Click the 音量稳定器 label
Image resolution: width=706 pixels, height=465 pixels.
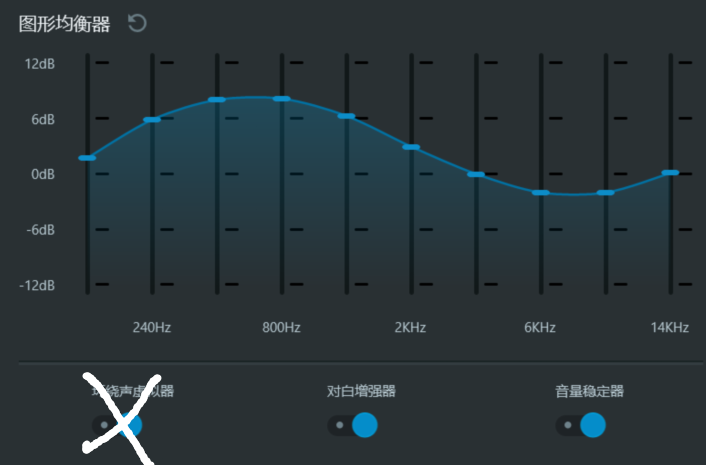590,391
